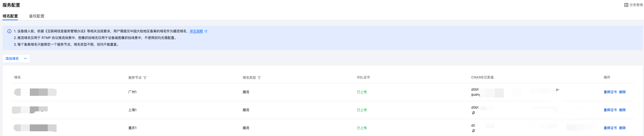This screenshot has height=136, width=644.
Task: Click 删除 for the 广州1 row
Action: 622,92
